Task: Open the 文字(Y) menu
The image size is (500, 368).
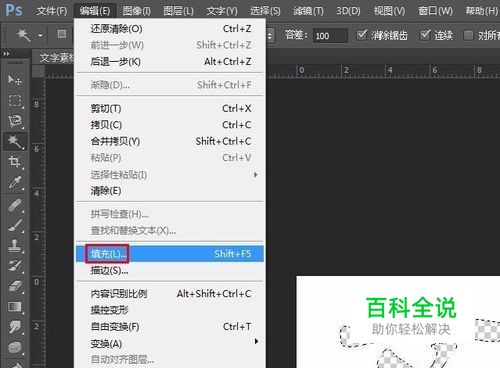Action: [222, 11]
